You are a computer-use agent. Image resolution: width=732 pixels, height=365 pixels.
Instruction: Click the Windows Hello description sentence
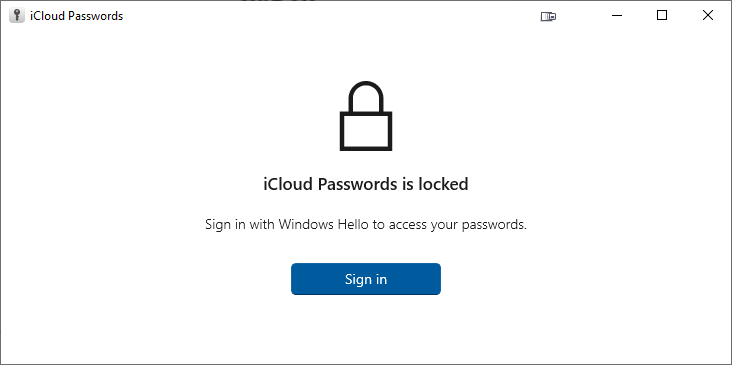coord(366,225)
